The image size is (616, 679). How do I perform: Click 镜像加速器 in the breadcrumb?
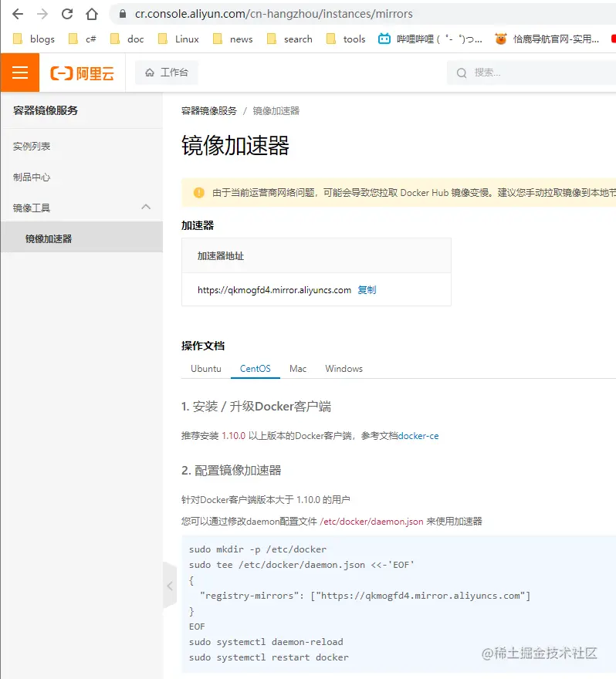coord(276,111)
